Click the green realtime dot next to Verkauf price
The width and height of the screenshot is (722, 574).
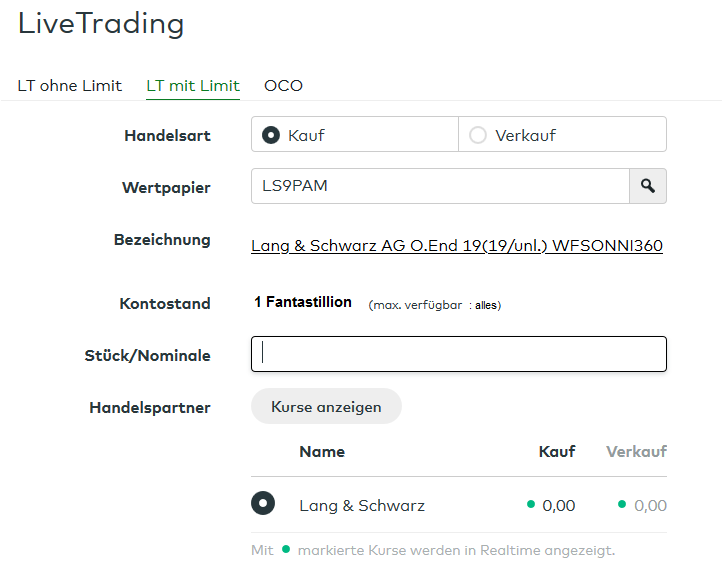coord(622,504)
